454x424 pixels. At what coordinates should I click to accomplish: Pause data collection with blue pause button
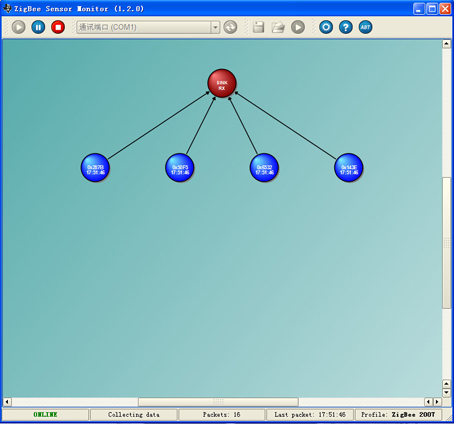(38, 27)
